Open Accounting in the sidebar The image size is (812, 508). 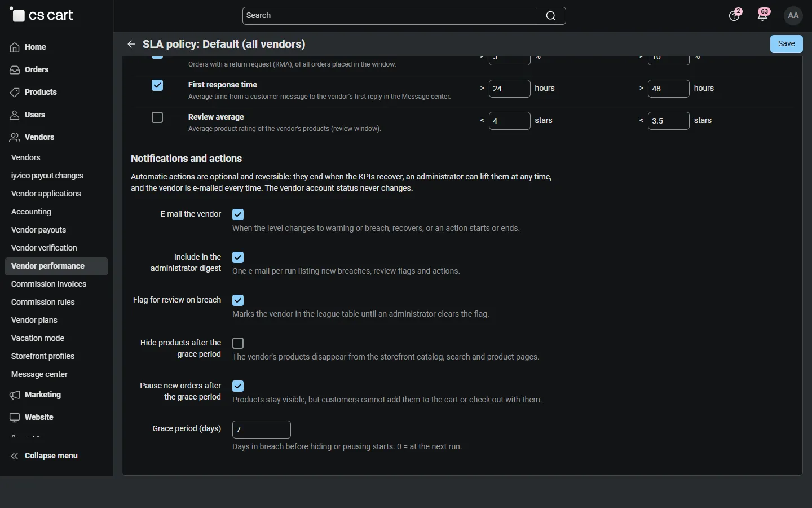pos(32,212)
